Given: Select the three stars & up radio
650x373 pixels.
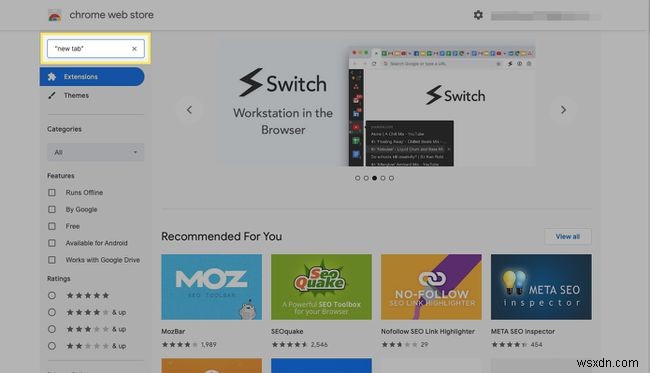Looking at the screenshot, I should click(x=52, y=329).
